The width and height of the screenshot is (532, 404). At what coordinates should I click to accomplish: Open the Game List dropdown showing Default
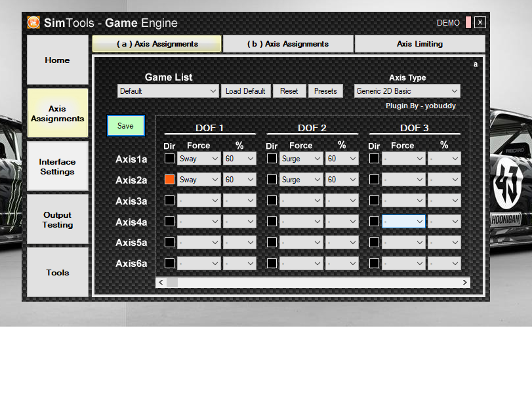[168, 91]
